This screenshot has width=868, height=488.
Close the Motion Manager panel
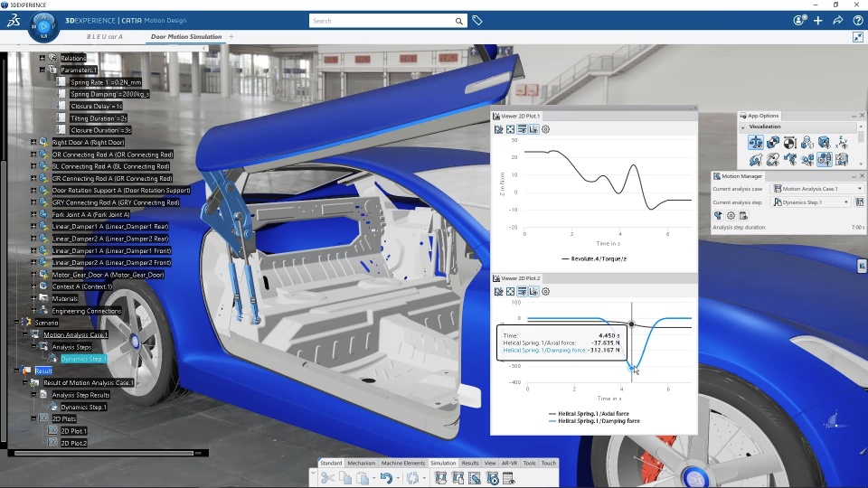click(x=862, y=176)
